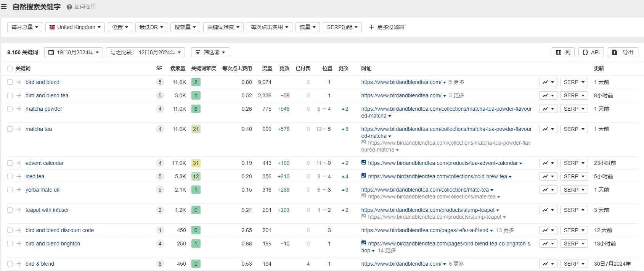The width and height of the screenshot is (644, 271).
Task: Open trend chart icon for 'bird and blend'
Action: [548, 82]
